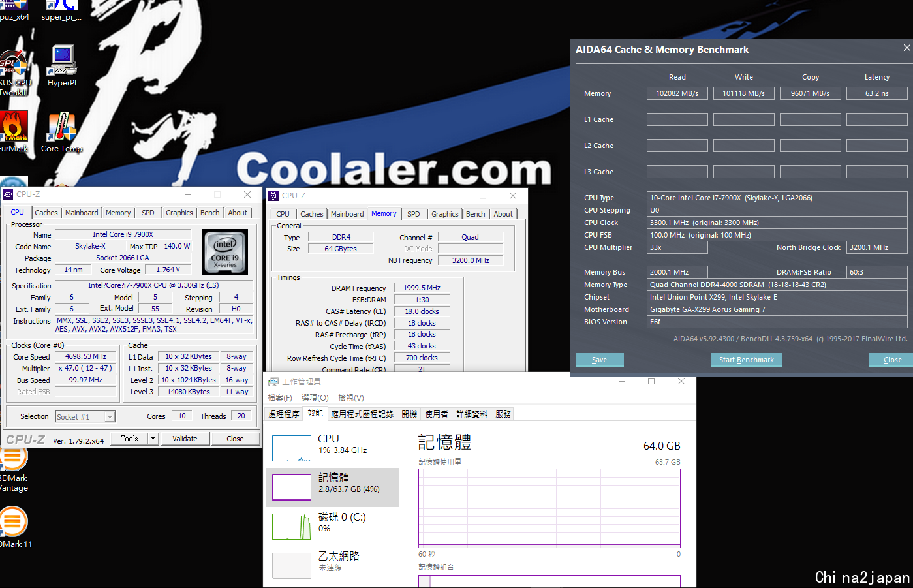
Task: Click the Task Manager title bar icon
Action: (273, 382)
